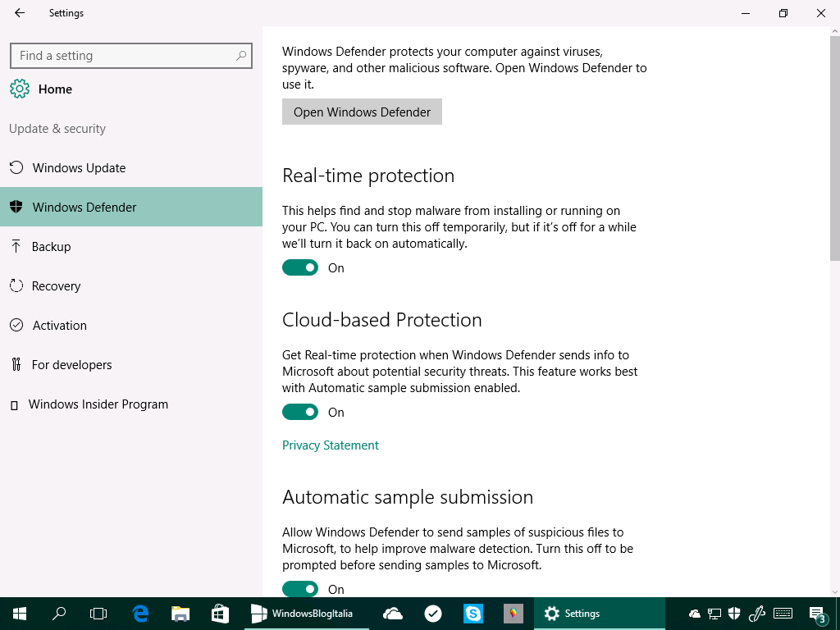Screen dimensions: 840x630
Task: Open Task View on the taskbar
Action: (98, 614)
